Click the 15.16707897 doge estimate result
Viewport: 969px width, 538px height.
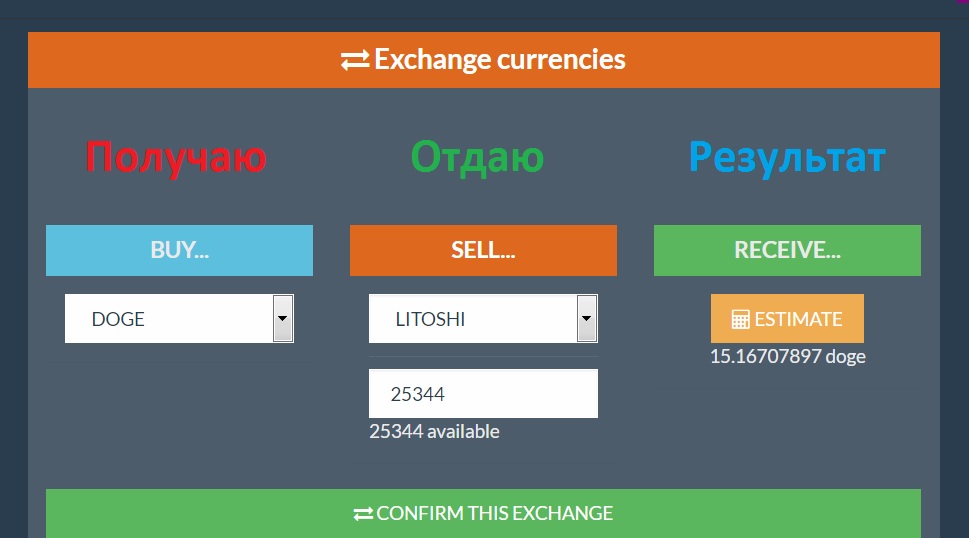pos(787,356)
